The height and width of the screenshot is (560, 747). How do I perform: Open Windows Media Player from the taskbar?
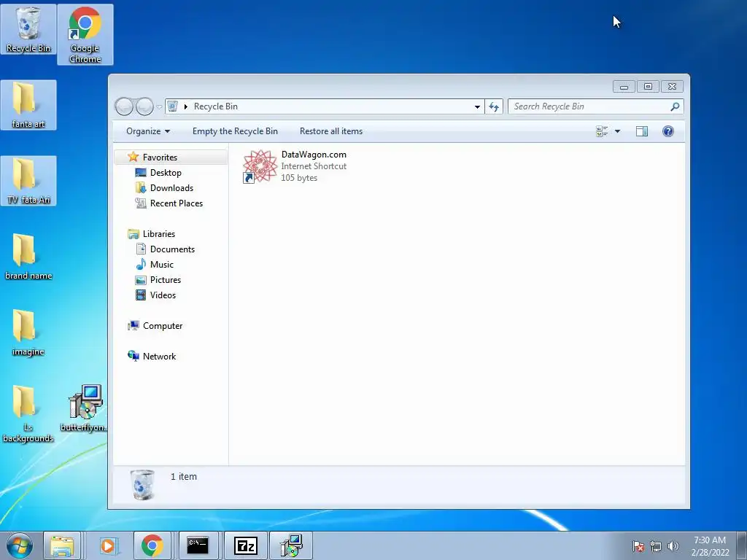[x=108, y=545]
